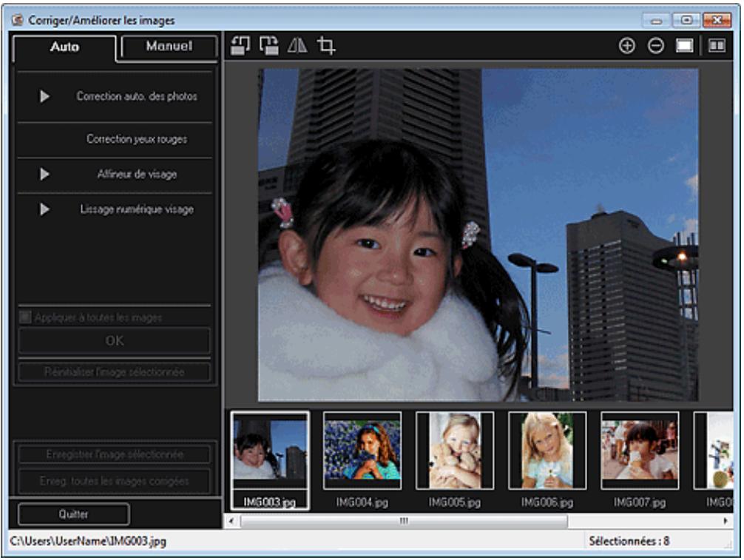744x560 pixels.
Task: Select the crop tool icon
Action: pos(326,46)
